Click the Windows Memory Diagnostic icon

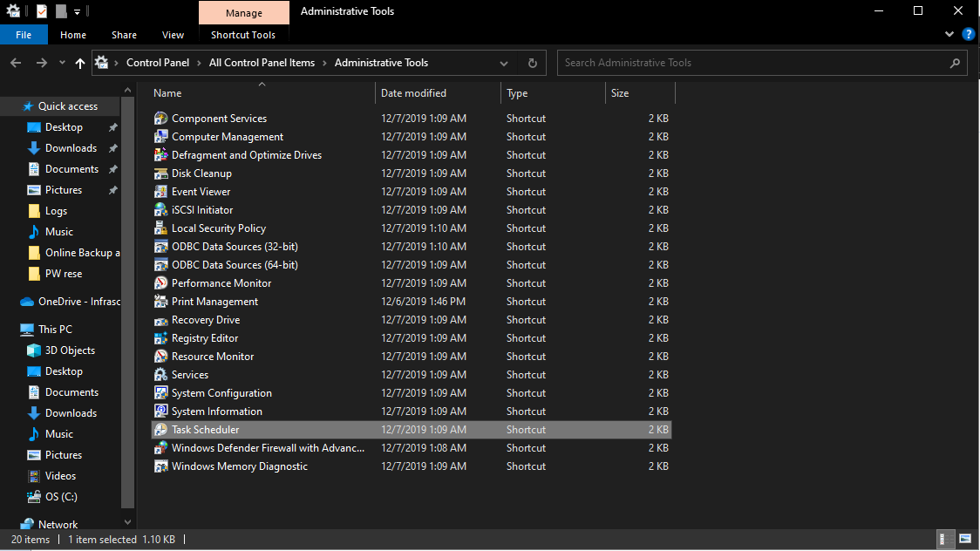(160, 466)
